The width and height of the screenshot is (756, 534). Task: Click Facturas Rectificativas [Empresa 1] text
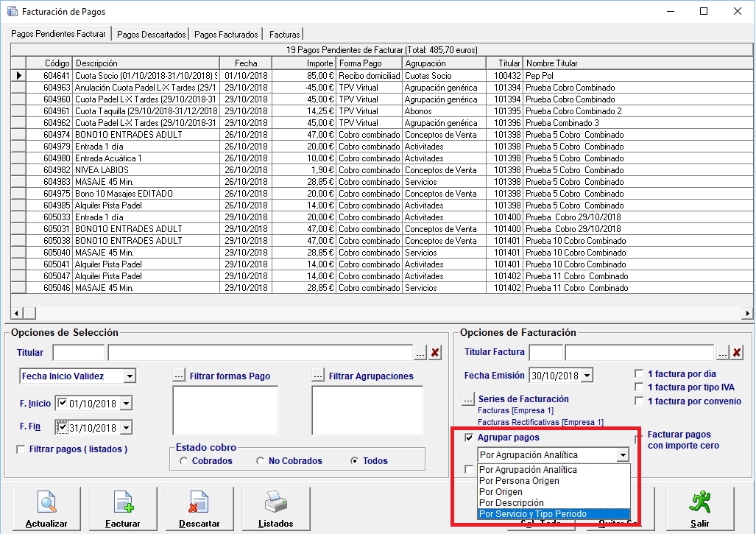click(540, 422)
